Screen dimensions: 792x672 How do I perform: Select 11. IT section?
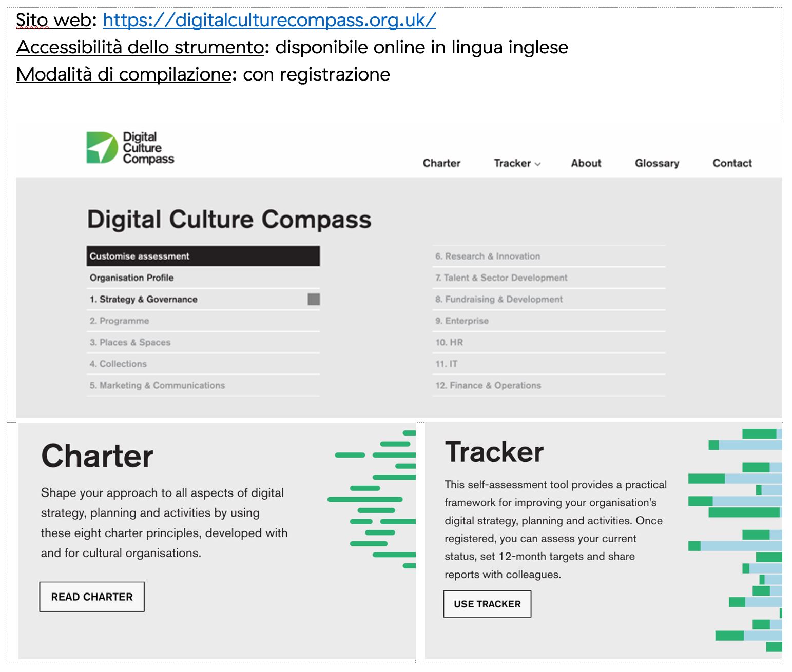pyautogui.click(x=549, y=364)
